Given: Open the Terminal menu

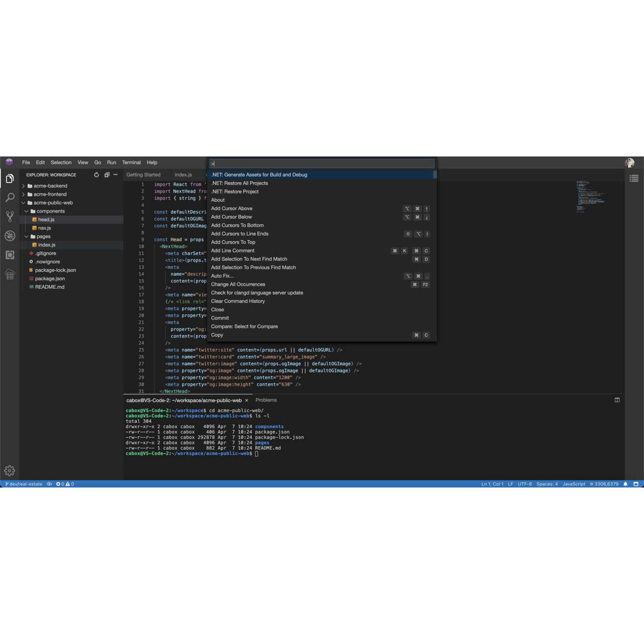Looking at the screenshot, I should (131, 162).
